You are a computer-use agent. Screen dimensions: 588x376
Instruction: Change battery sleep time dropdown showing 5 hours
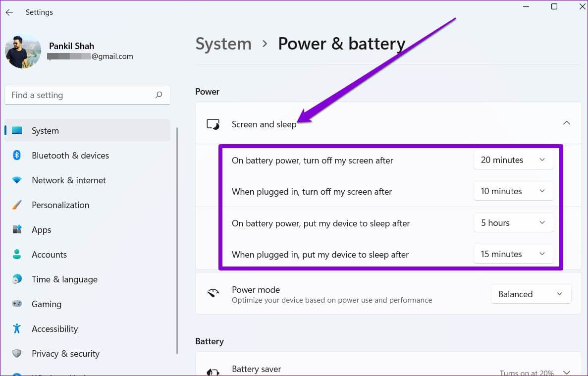click(x=513, y=223)
